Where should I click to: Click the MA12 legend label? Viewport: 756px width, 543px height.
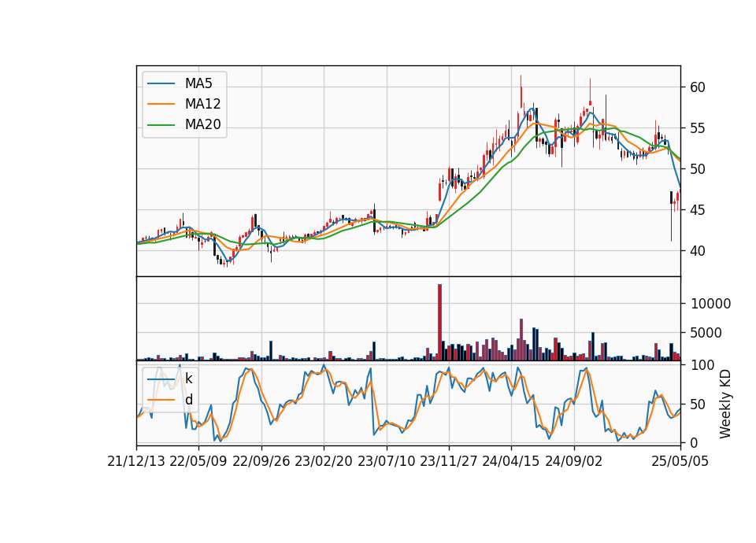[202, 104]
